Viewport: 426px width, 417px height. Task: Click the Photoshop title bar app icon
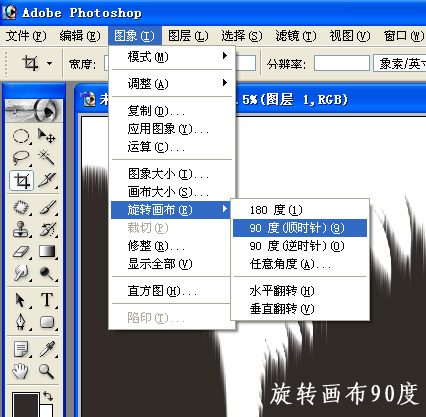(9, 12)
